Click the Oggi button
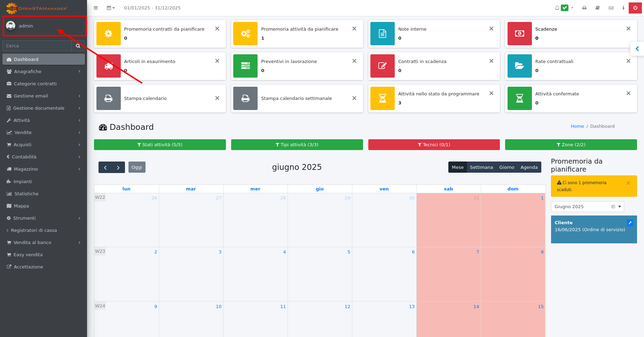This screenshot has height=337, width=644. coord(137,167)
